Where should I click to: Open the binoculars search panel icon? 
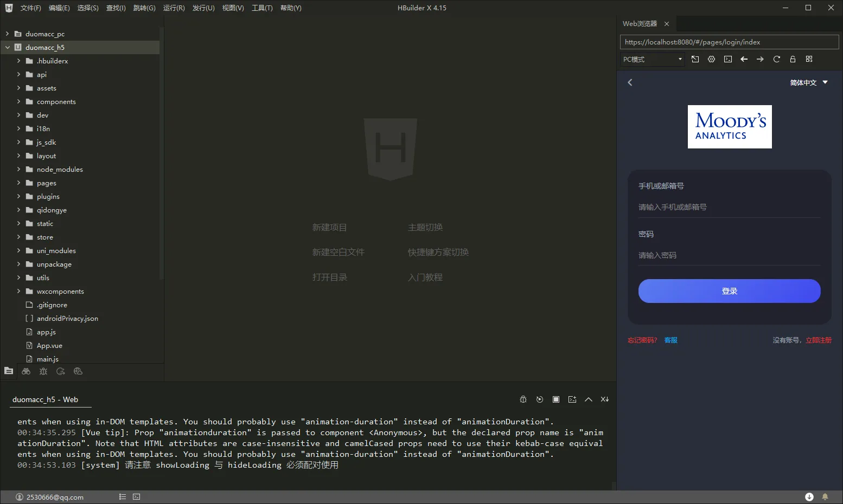pos(26,371)
